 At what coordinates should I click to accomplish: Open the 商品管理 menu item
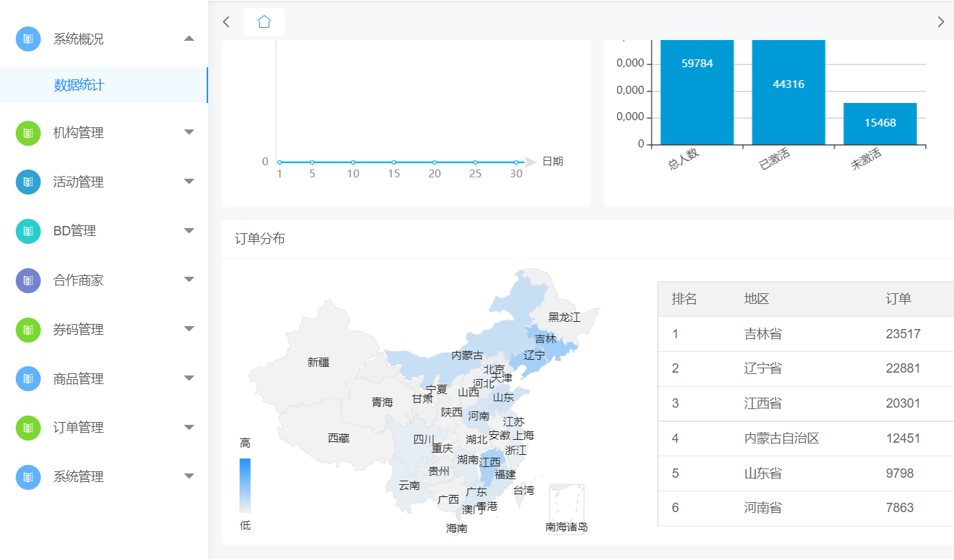click(79, 378)
